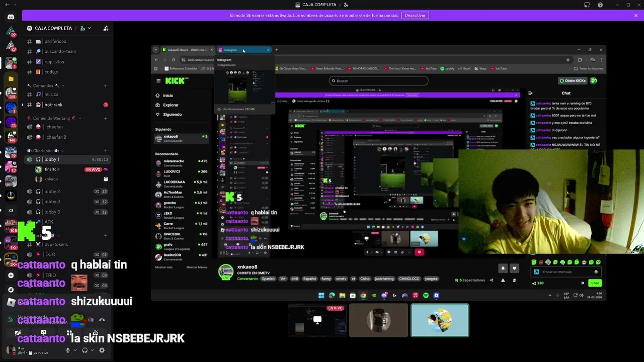Image resolution: width=644 pixels, height=362 pixels.
Task: Open chat settings gear beside Chat button
Action: 583,283
